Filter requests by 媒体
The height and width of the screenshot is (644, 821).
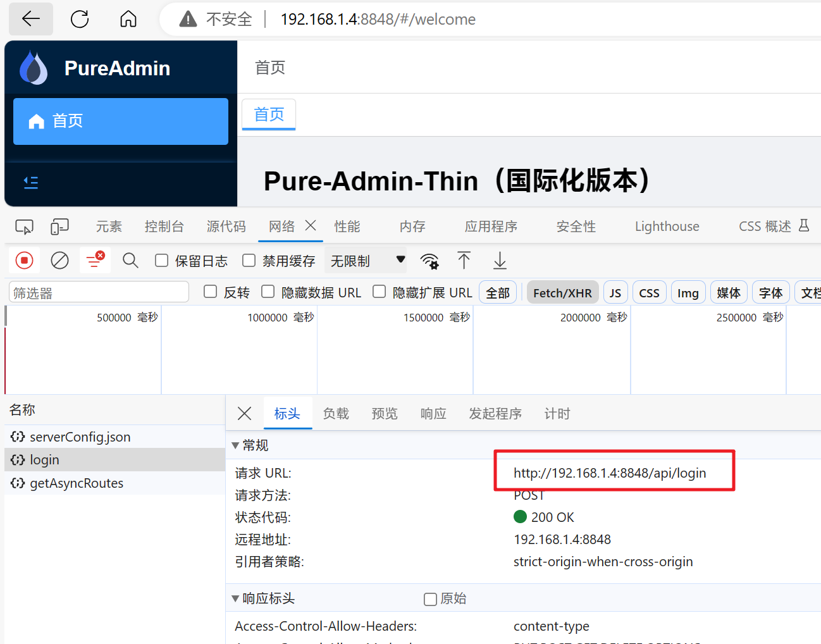[x=729, y=293]
